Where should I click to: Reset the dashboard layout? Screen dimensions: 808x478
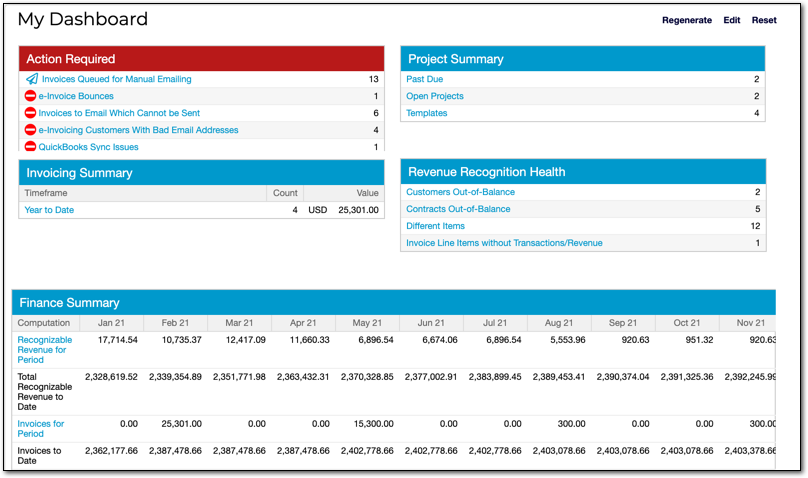[764, 20]
